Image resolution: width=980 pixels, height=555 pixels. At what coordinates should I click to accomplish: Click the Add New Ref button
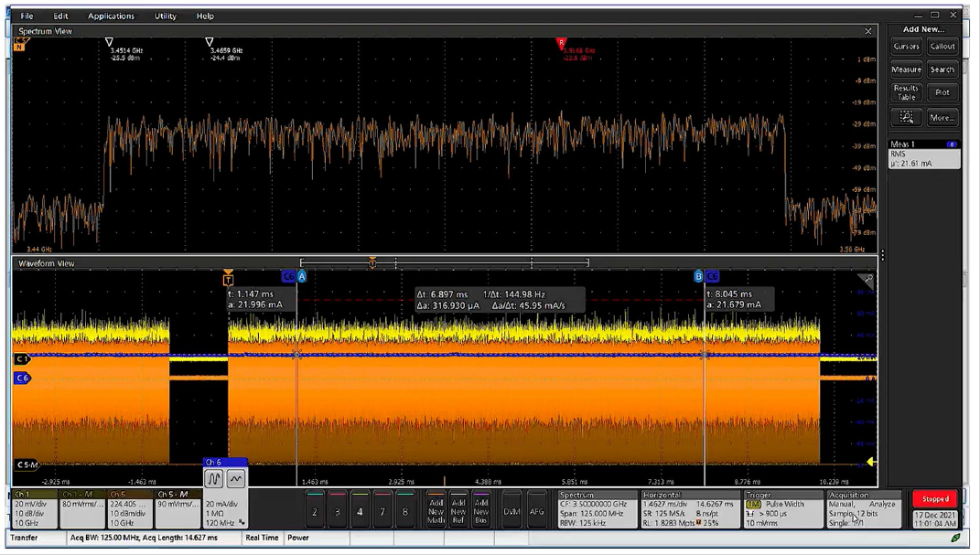pyautogui.click(x=458, y=510)
